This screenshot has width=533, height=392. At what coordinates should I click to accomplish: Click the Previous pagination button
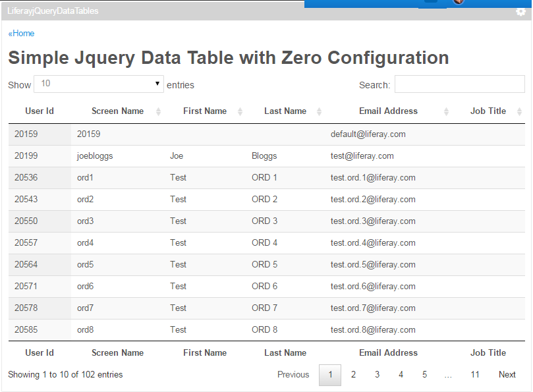pyautogui.click(x=293, y=374)
